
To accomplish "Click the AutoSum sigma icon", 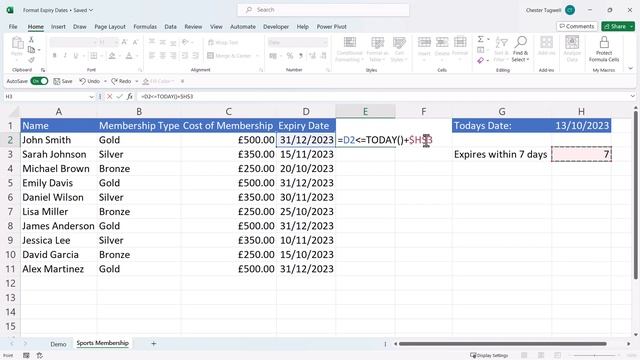I will point(480,39).
